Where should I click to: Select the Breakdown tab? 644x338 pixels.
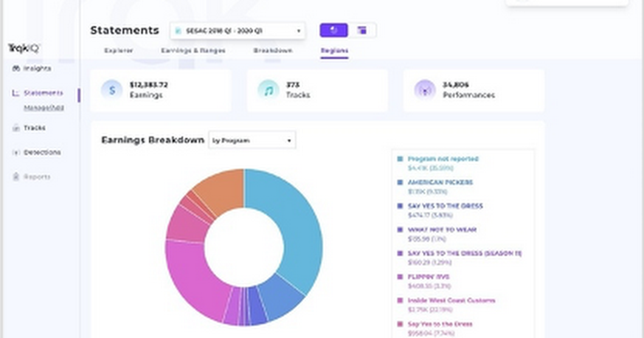coord(273,50)
